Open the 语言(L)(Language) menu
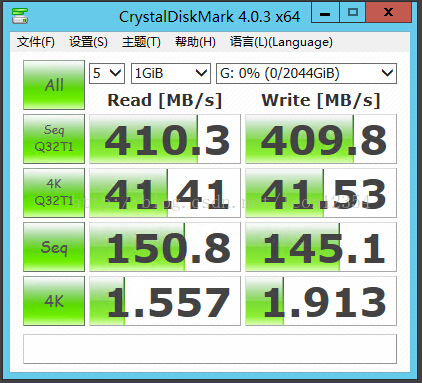Viewport: 422px width, 383px height. (281, 42)
